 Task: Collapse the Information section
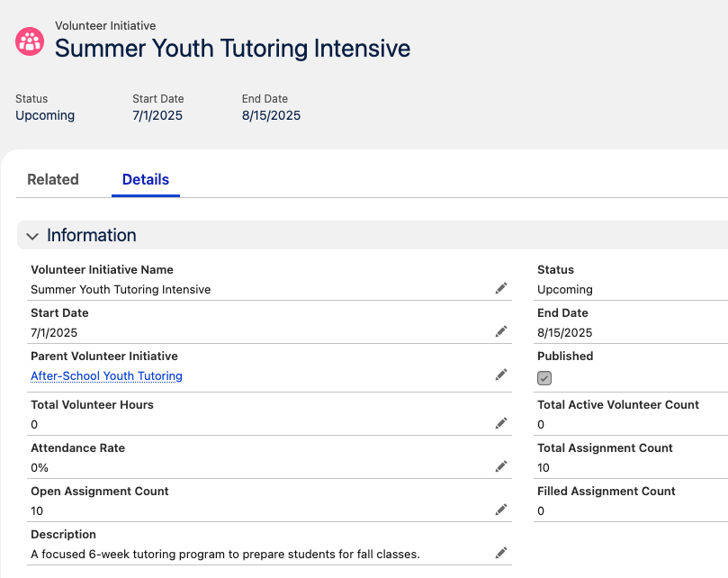click(x=31, y=235)
